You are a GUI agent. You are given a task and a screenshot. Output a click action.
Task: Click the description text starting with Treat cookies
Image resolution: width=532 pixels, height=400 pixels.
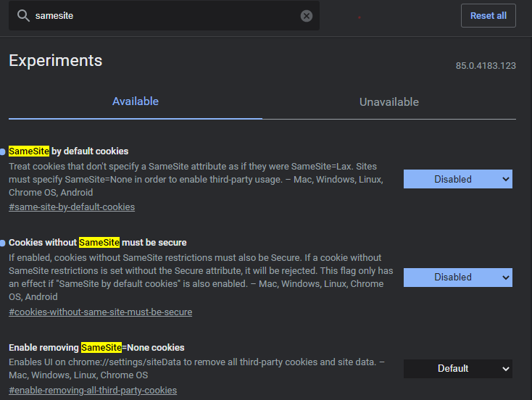(196, 179)
